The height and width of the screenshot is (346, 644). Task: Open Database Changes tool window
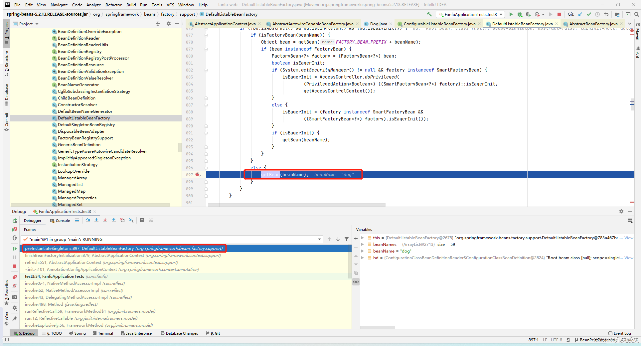click(x=179, y=333)
